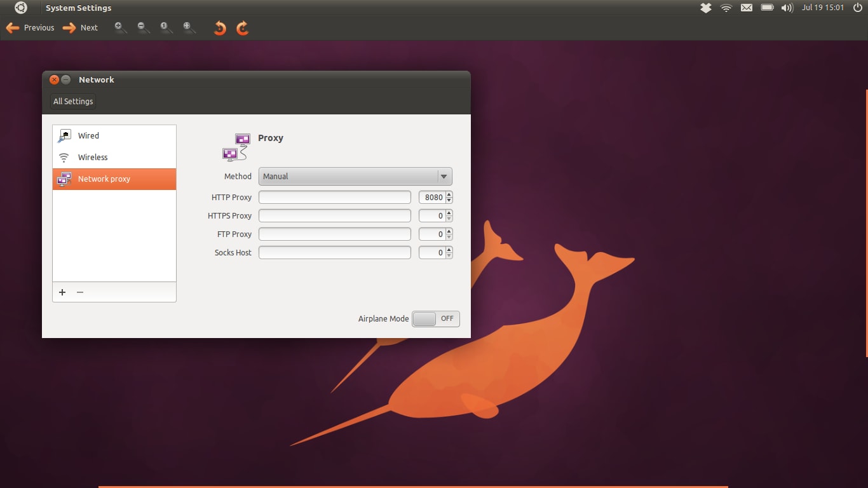Click the HTTPS Proxy port field
868x488 pixels.
click(x=432, y=216)
